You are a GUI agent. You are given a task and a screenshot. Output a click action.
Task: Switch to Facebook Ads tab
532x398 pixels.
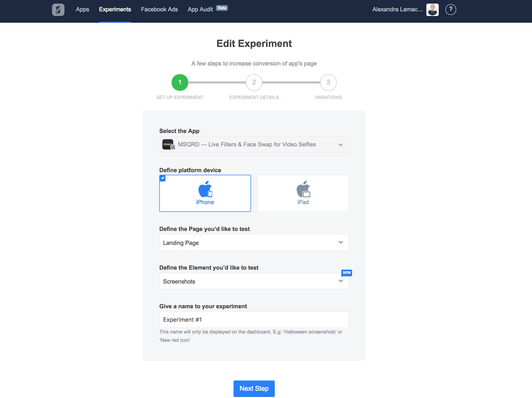pos(159,9)
